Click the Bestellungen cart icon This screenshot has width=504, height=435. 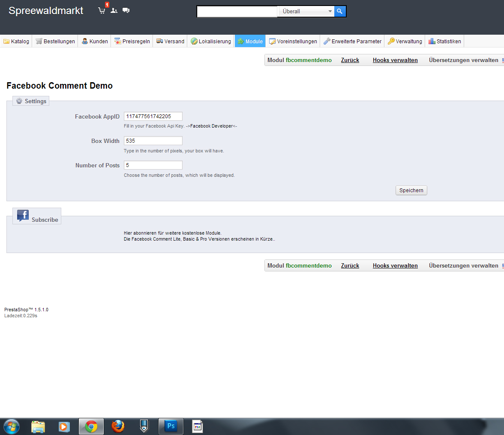tap(39, 41)
